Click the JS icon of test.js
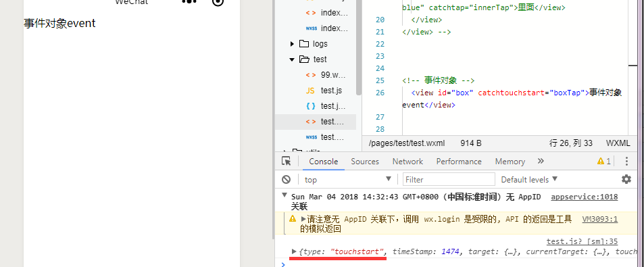Viewport: 644px width, 267px height. pyautogui.click(x=310, y=91)
